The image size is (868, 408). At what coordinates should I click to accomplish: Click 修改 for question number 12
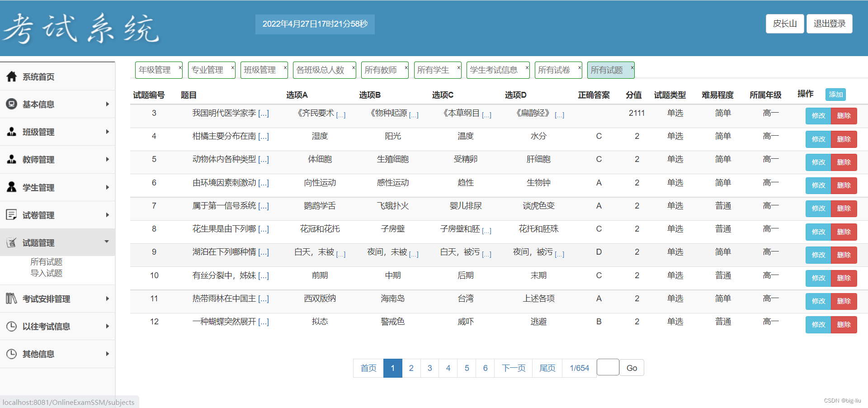point(818,325)
